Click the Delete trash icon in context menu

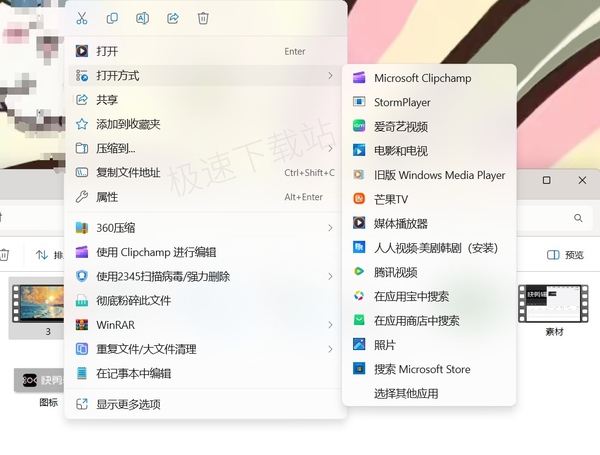coord(203,18)
